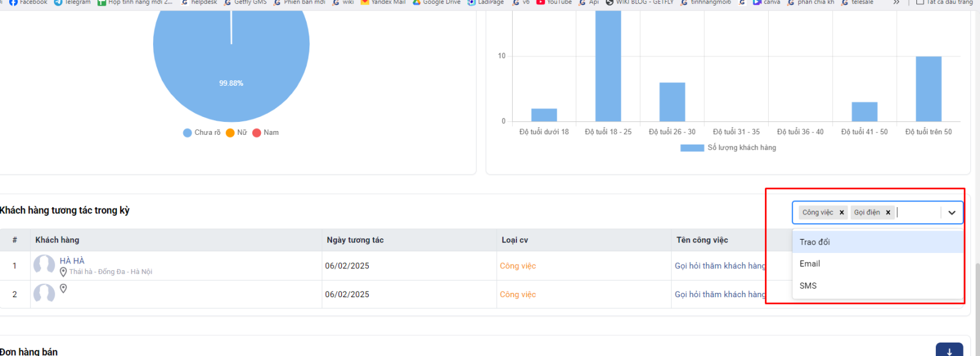Open the YouTube bookmark in bookmarks bar
Image resolution: width=980 pixels, height=356 pixels.
[554, 2]
